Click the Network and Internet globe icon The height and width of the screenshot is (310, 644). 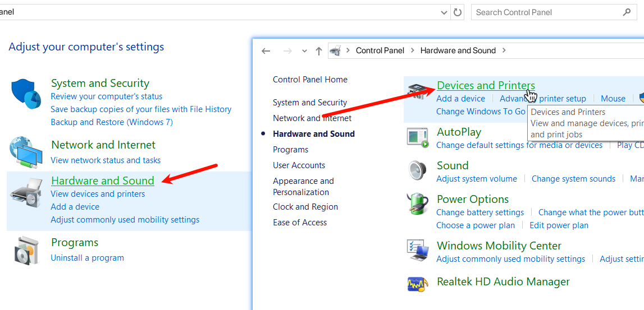[x=26, y=151]
